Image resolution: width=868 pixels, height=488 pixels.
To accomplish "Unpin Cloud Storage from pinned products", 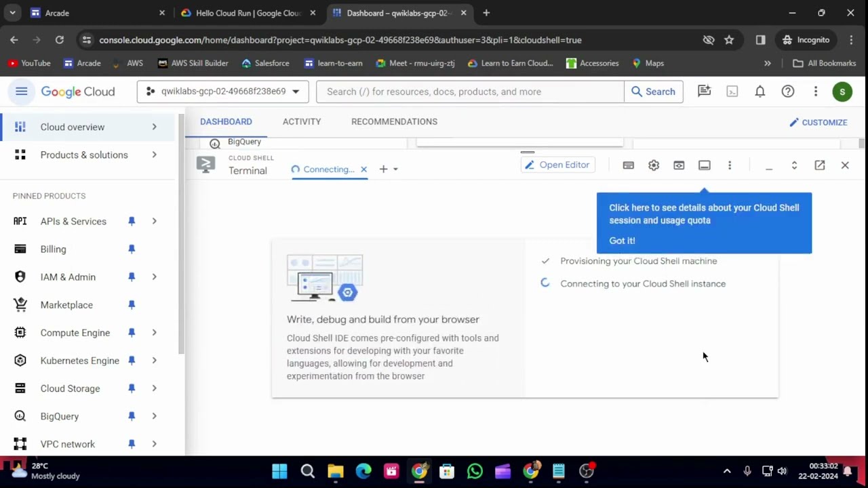I will 132,388.
